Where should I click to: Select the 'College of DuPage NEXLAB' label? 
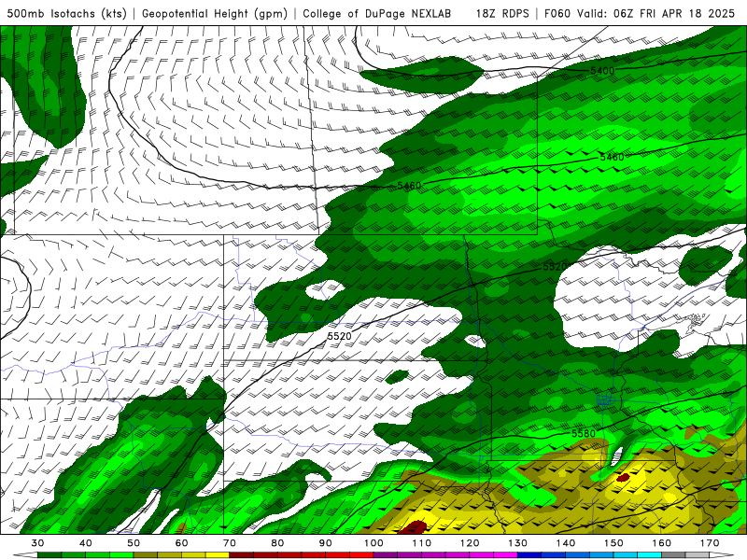[377, 14]
